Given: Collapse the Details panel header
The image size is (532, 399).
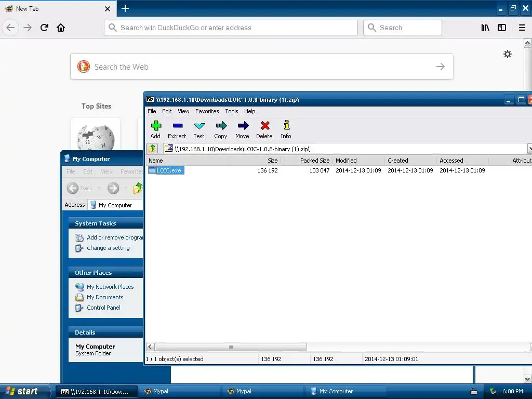Looking at the screenshot, I should pyautogui.click(x=105, y=332).
